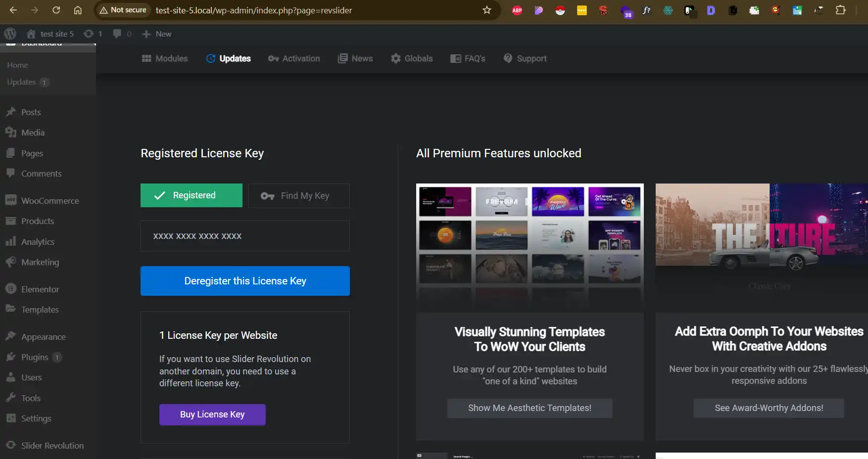Open the FAQ's tab
This screenshot has width=868, height=459.
(x=468, y=58)
